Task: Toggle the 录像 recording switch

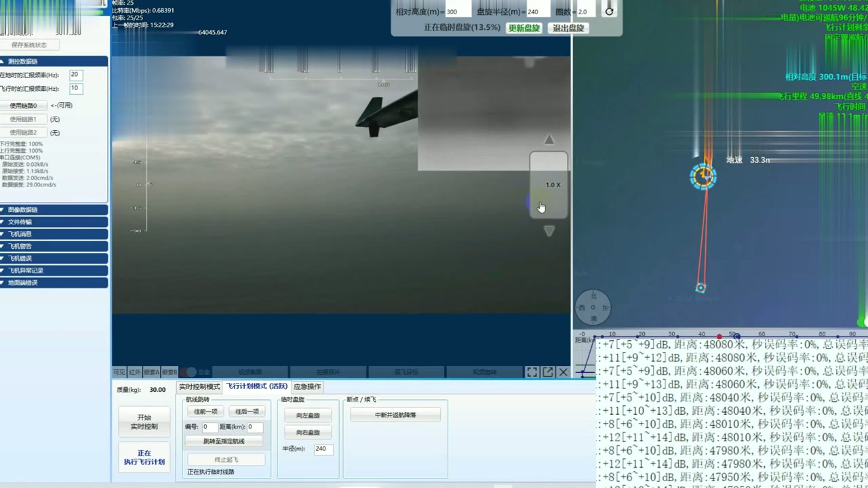Action: tap(187, 372)
